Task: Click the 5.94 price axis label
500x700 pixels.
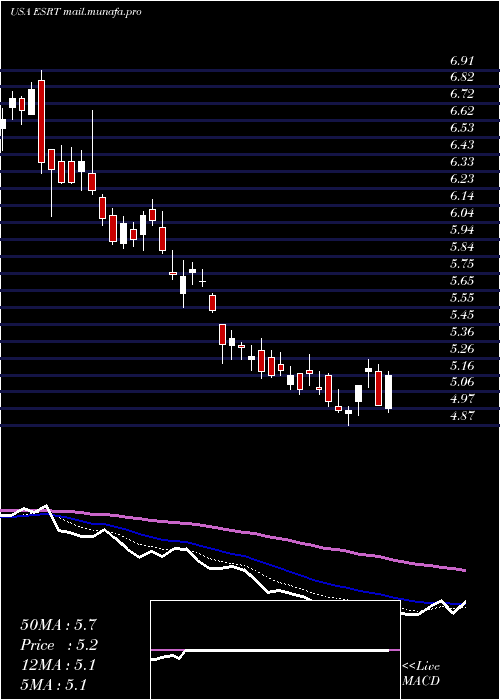Action: [x=462, y=230]
